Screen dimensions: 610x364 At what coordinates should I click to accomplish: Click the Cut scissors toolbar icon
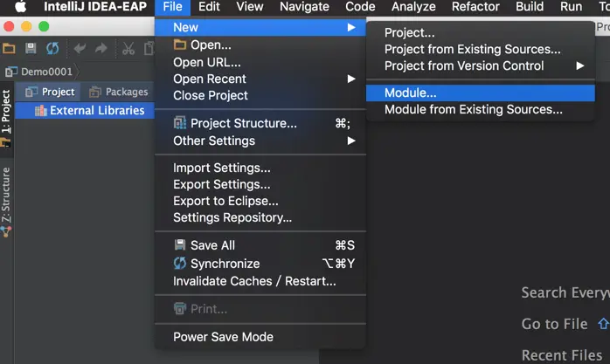[x=128, y=48]
